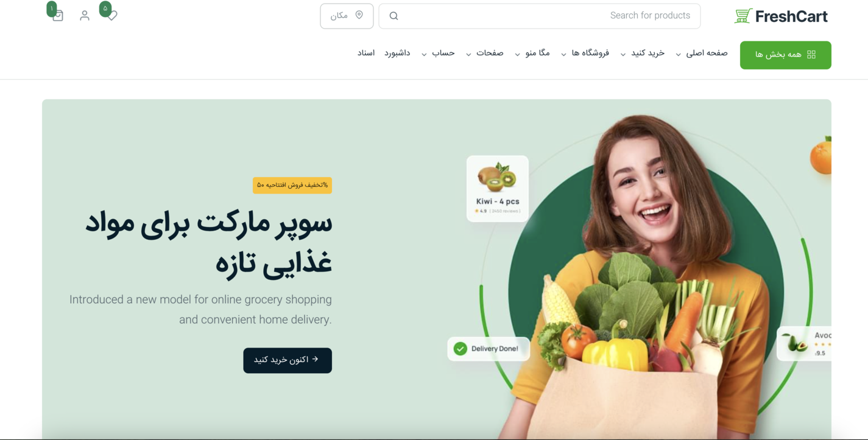Open the اسناد link
Viewport: 868px width, 440px height.
[x=366, y=54]
